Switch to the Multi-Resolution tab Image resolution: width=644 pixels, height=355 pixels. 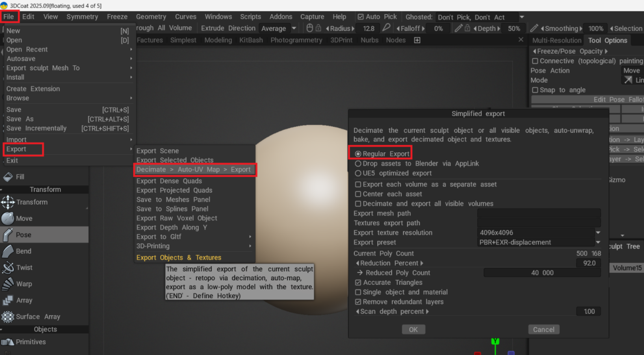click(x=557, y=40)
